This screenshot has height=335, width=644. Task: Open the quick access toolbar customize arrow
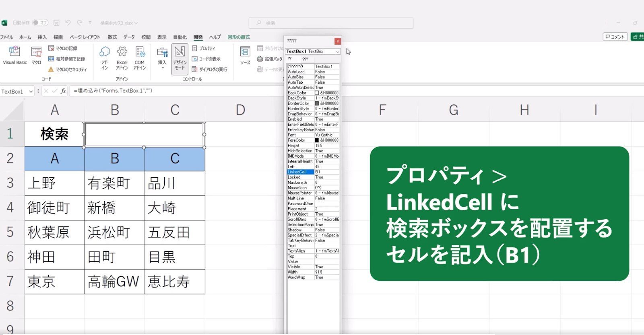click(x=90, y=23)
